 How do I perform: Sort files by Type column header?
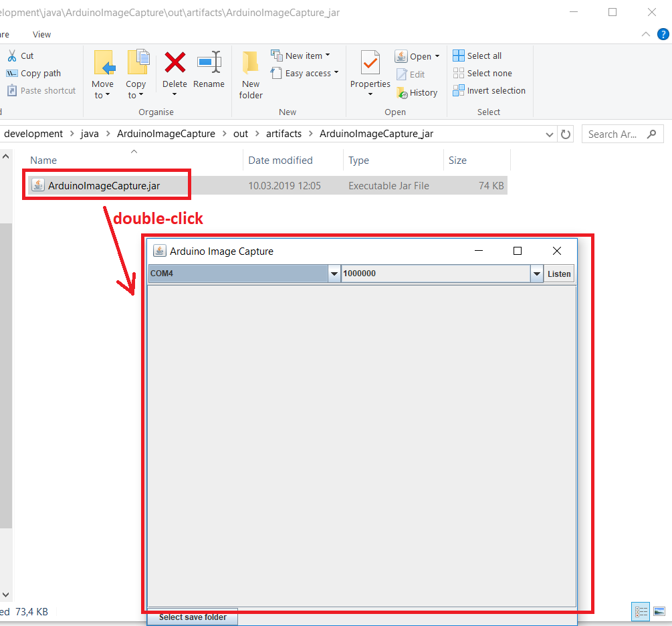click(358, 161)
